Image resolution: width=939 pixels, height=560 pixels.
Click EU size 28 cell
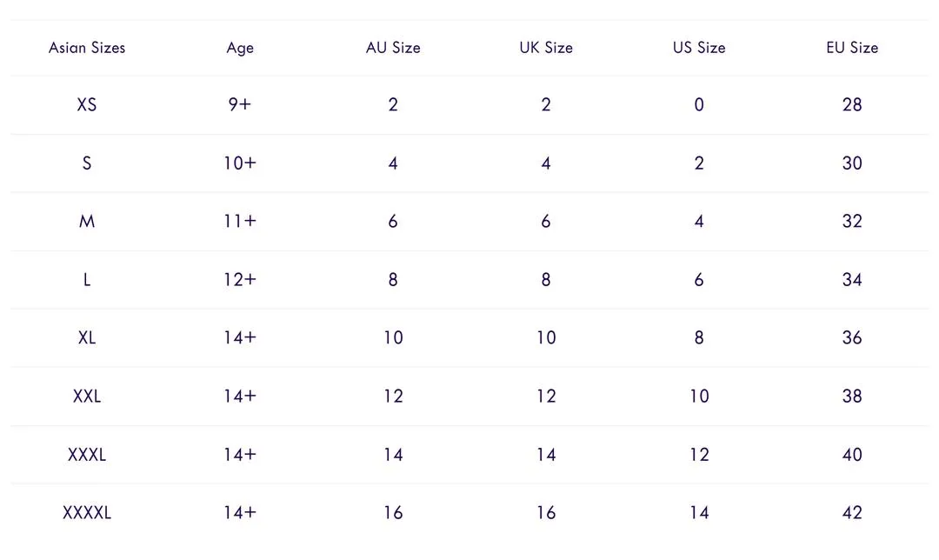pos(852,104)
